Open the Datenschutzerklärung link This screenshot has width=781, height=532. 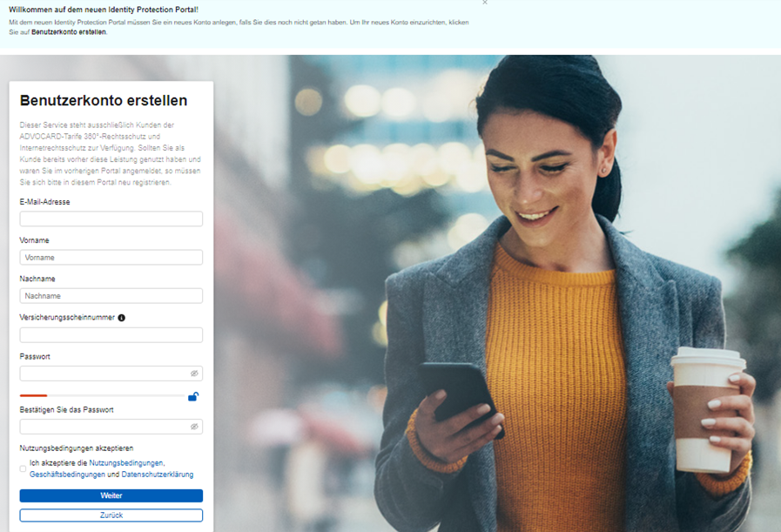point(158,475)
